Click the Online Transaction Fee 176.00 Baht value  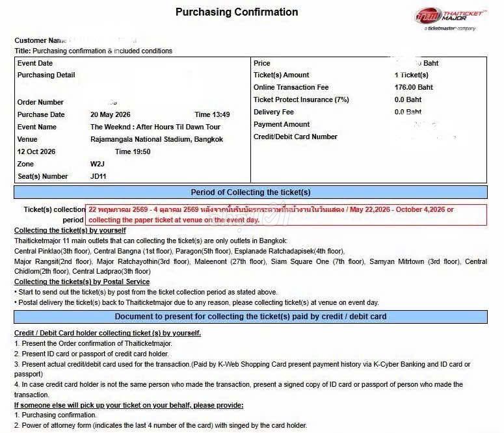pos(414,87)
